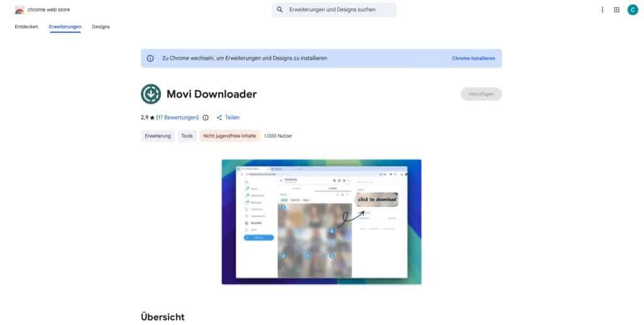Image resolution: width=644 pixels, height=325 pixels.
Task: Click the Chrome Web Store rainbow logo
Action: [19, 10]
